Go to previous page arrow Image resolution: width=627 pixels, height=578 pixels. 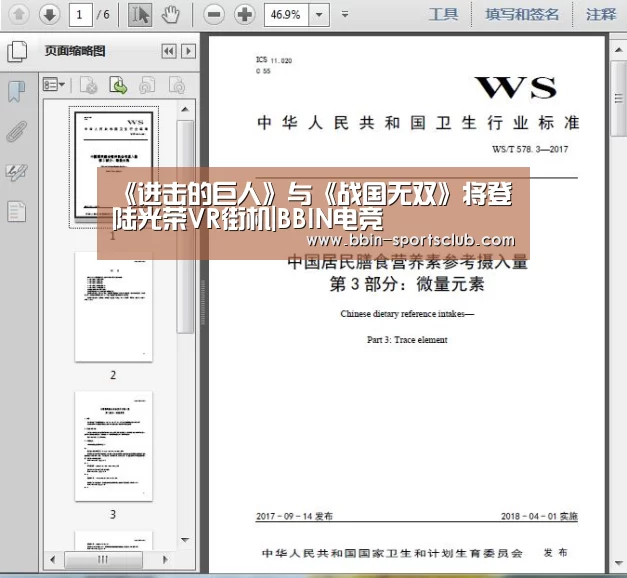click(x=19, y=14)
